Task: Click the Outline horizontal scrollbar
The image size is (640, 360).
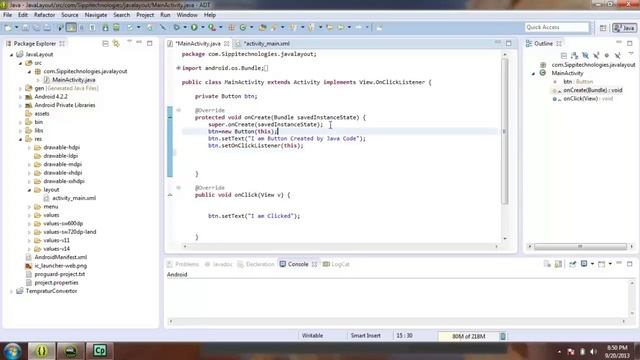Action: click(x=580, y=247)
